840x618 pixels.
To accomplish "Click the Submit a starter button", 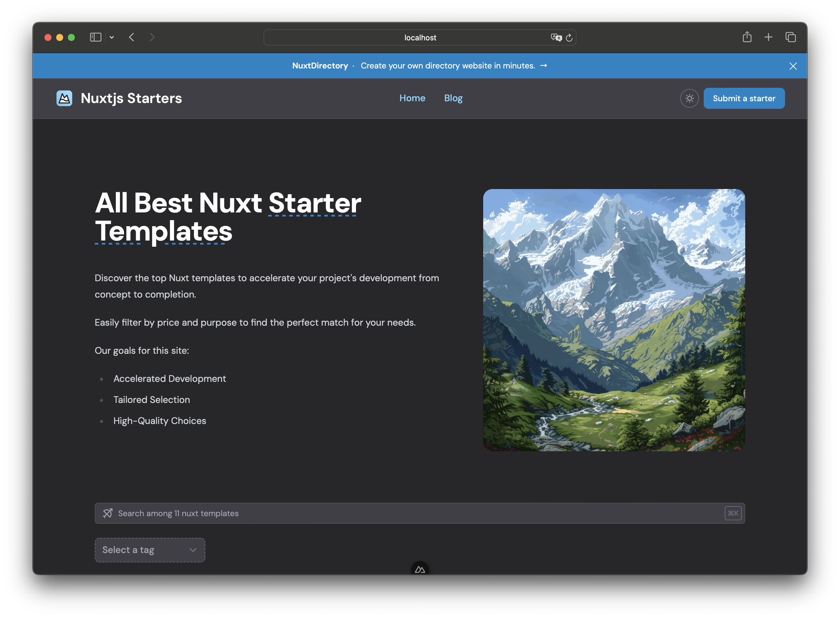I will click(x=744, y=98).
